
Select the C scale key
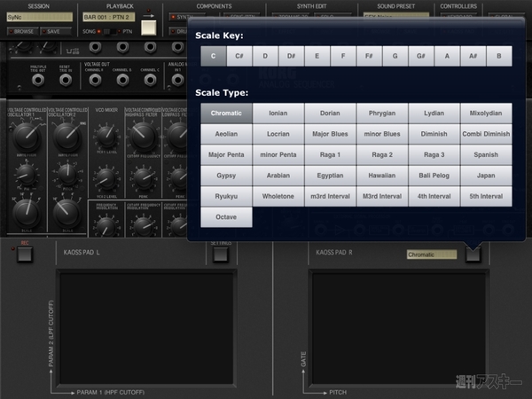(x=214, y=56)
